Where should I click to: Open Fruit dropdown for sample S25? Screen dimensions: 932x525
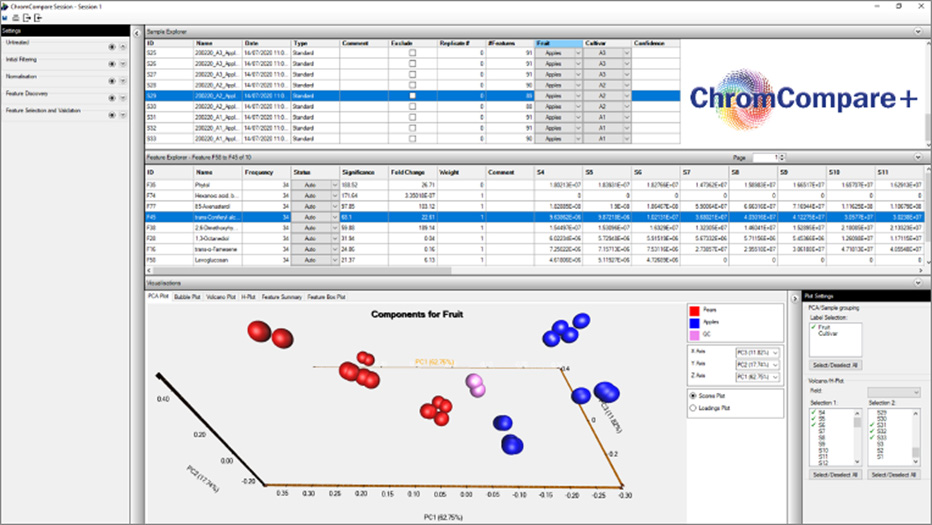click(x=578, y=53)
